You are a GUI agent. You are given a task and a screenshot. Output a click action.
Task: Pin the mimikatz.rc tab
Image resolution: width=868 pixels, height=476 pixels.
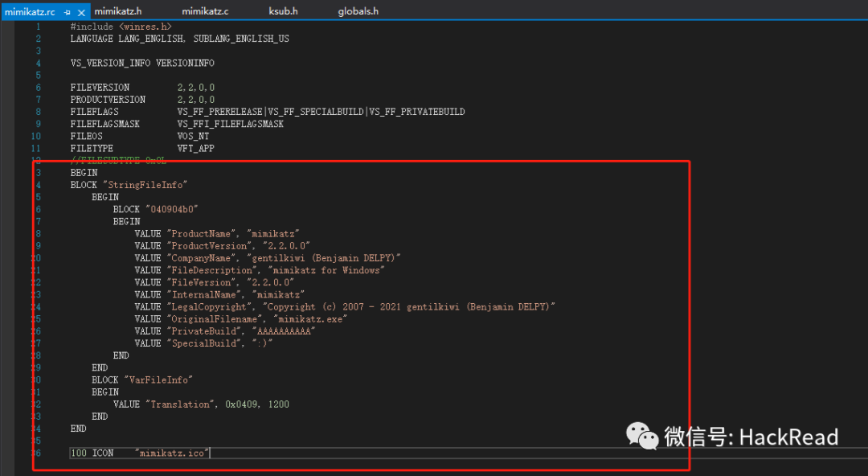tap(67, 11)
